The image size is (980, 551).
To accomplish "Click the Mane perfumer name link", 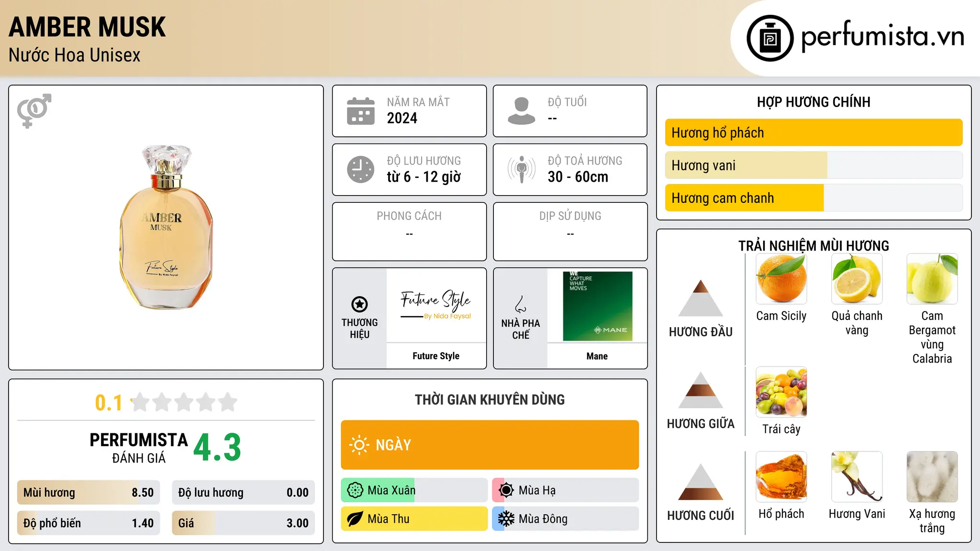I will point(597,356).
